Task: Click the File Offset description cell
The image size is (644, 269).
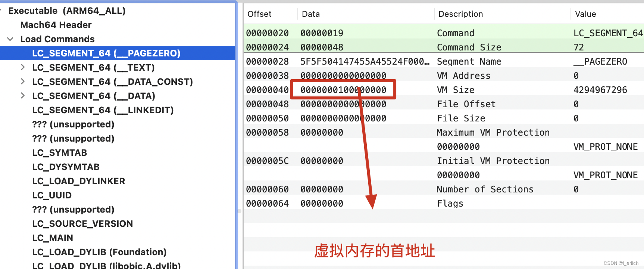Action: click(x=466, y=104)
